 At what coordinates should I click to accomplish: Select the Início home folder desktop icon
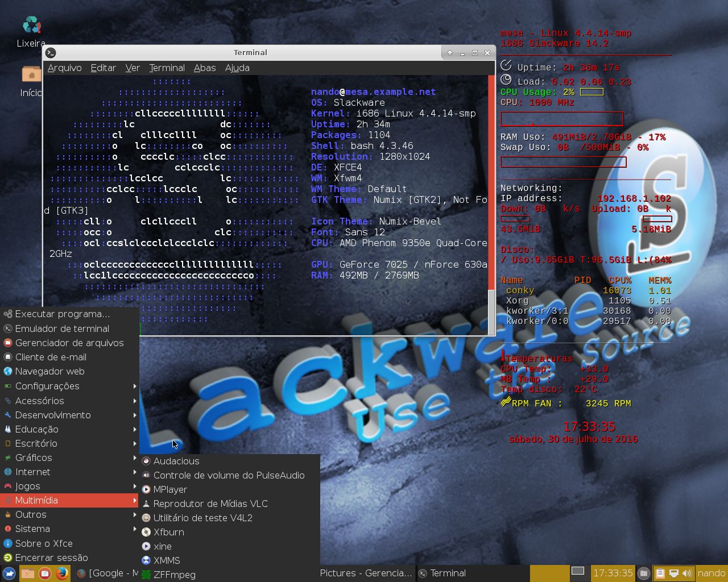click(31, 81)
